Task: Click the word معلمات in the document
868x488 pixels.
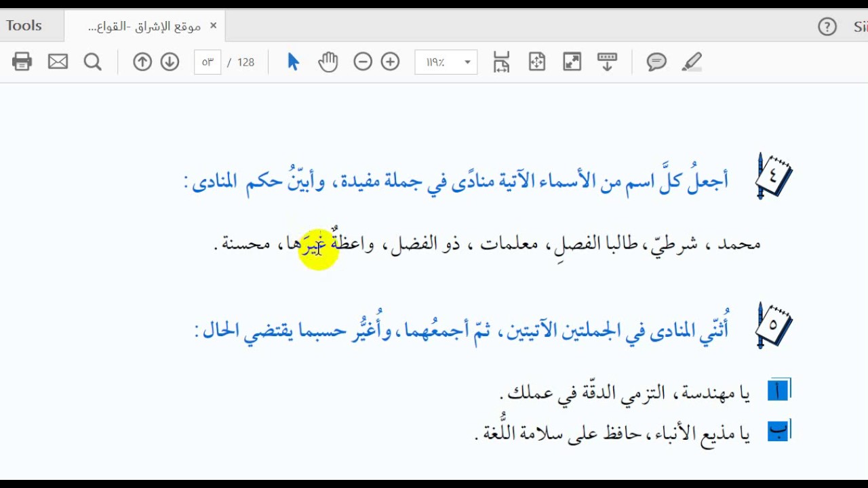Action: tap(509, 243)
